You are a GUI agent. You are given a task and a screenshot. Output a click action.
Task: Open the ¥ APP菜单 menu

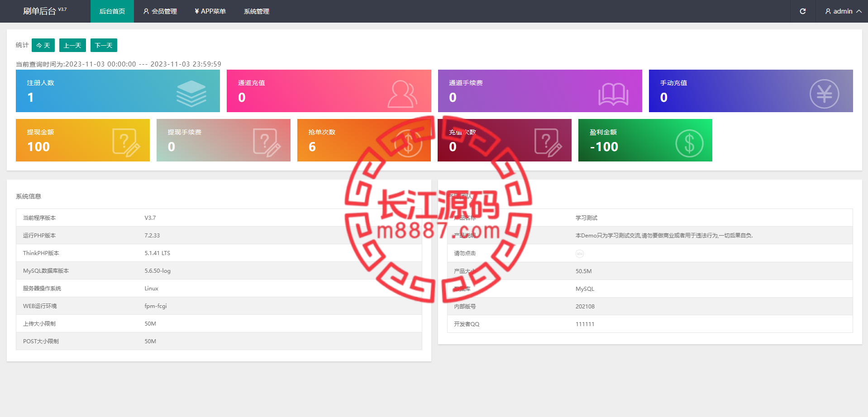point(210,11)
